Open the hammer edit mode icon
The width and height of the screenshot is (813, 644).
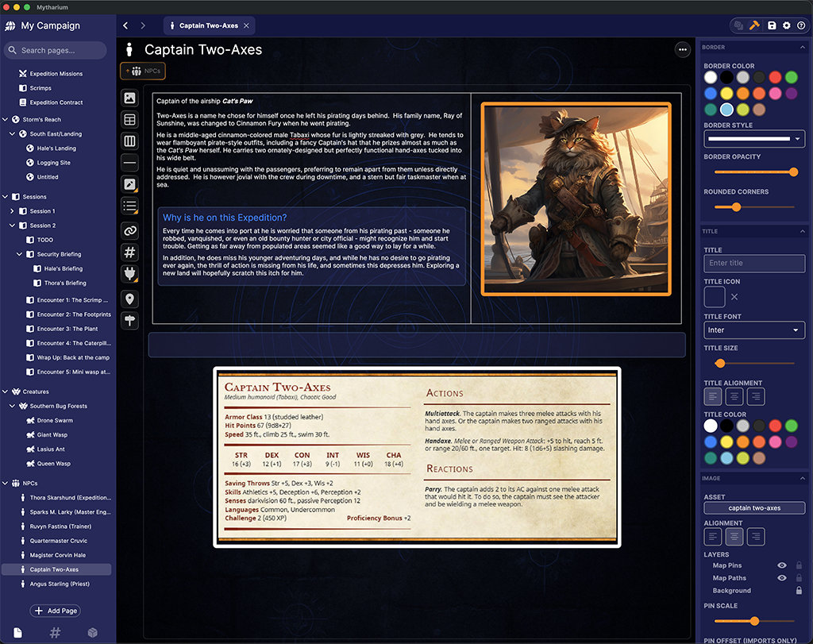coord(754,25)
